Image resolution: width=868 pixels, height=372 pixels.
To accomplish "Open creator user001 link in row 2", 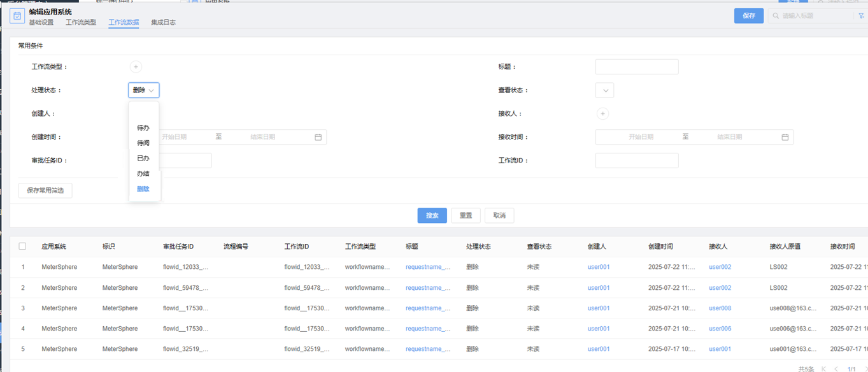I will 599,288.
